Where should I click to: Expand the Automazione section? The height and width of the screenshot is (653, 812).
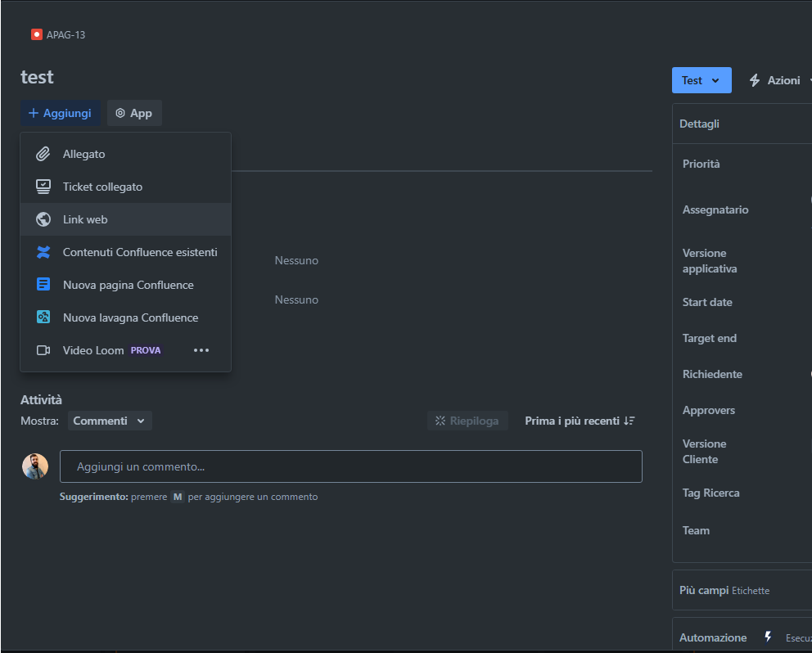point(742,635)
